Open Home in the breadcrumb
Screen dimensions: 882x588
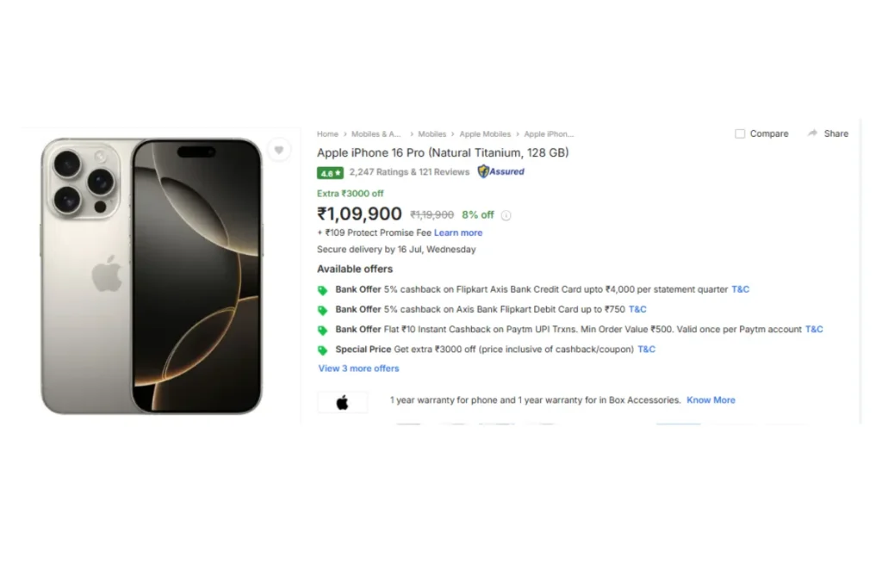[x=327, y=134]
